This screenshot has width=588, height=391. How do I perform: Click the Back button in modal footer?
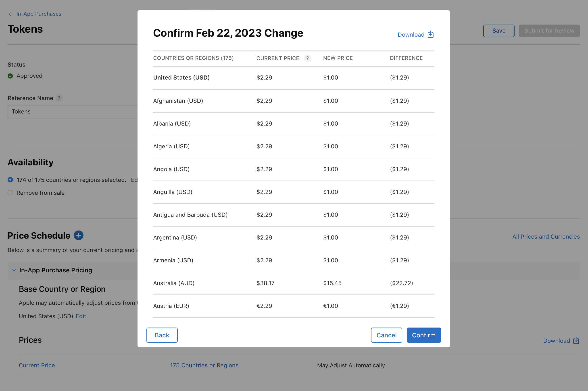click(162, 335)
